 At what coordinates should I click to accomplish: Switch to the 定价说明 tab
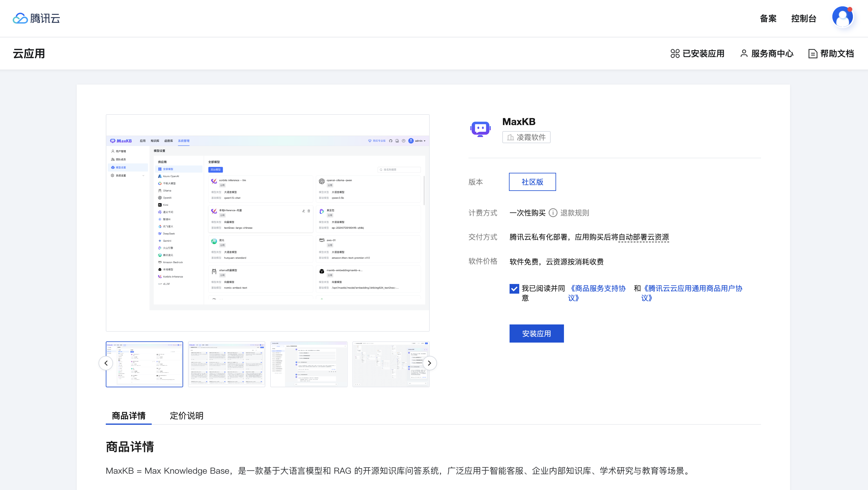click(186, 416)
